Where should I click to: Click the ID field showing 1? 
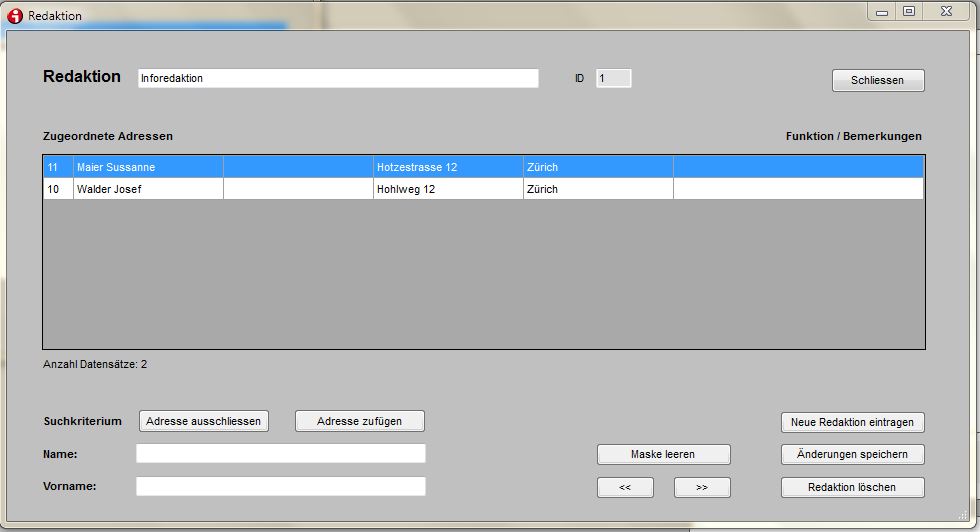(613, 78)
